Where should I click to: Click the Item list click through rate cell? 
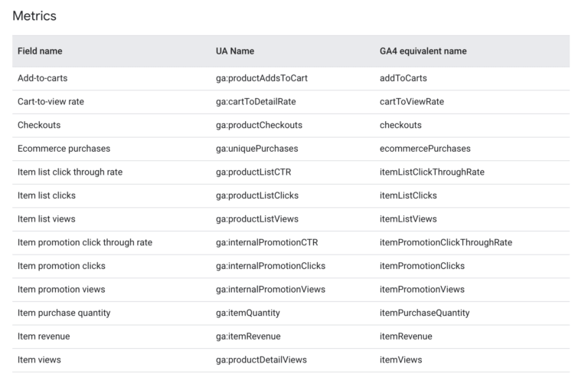point(70,172)
